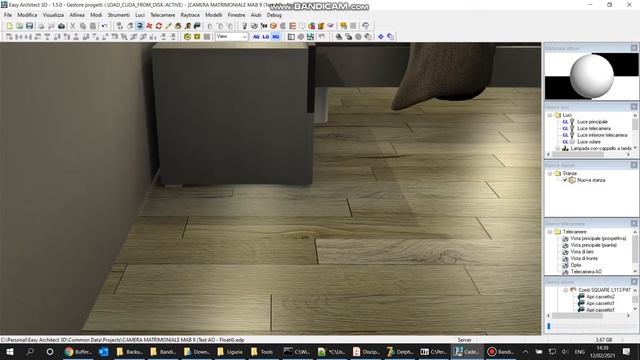
Task: Click the LQ quality button
Action: click(x=266, y=37)
